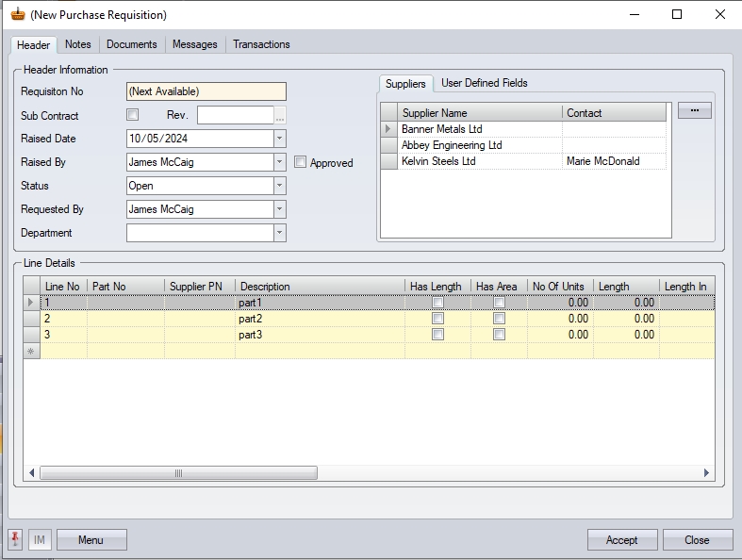Select the row header arrow for Banner Metals Ltd
Image resolution: width=742 pixels, height=560 pixels.
tap(388, 129)
